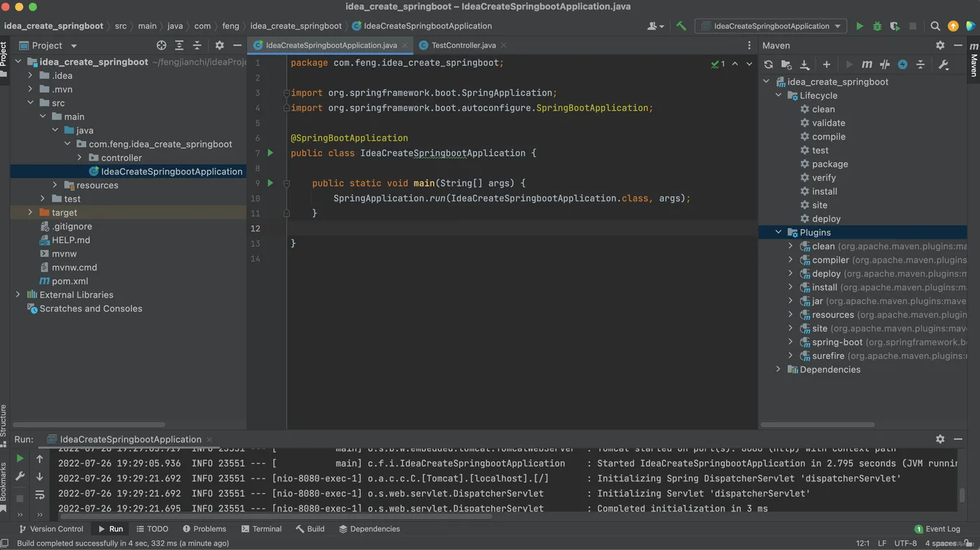This screenshot has height=550, width=980.
Task: Toggle the Project tool window stripe button
Action: coord(4,61)
